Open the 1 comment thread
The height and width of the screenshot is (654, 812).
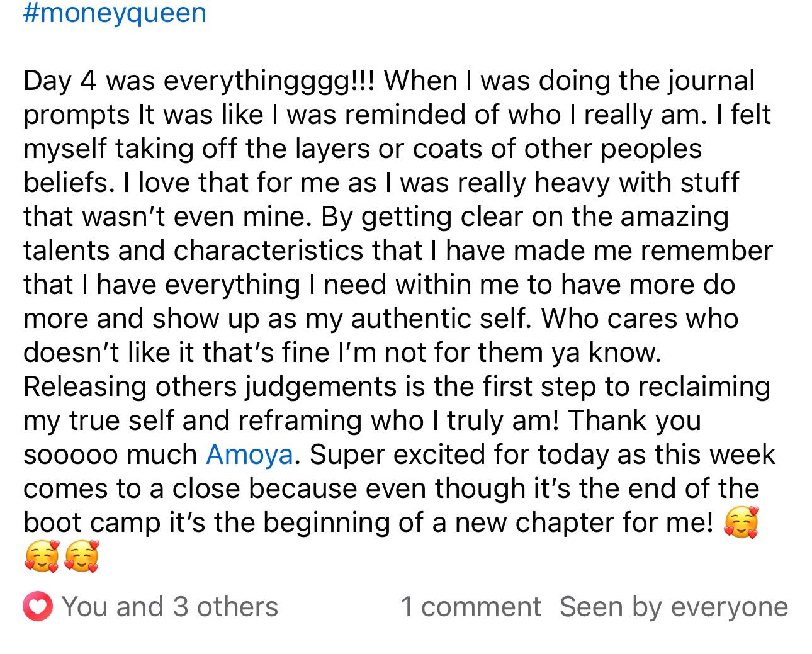click(x=470, y=607)
